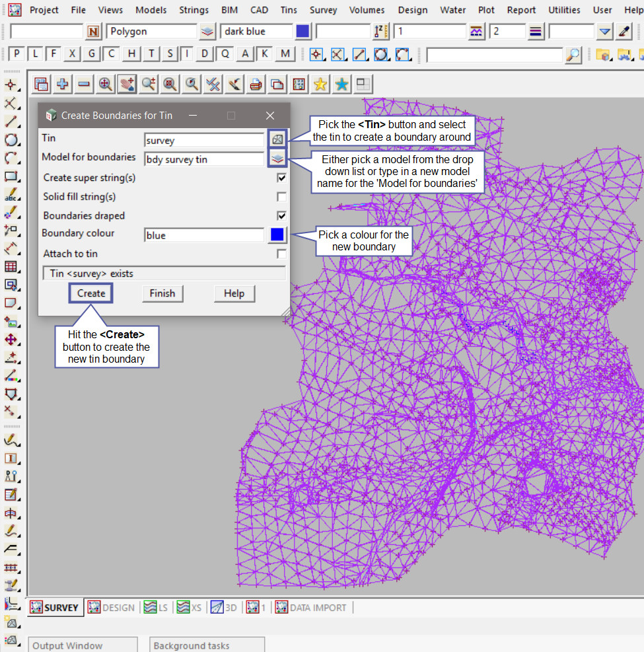The image size is (644, 652).
Task: Click the Tin select icon in dialog
Action: 277,139
